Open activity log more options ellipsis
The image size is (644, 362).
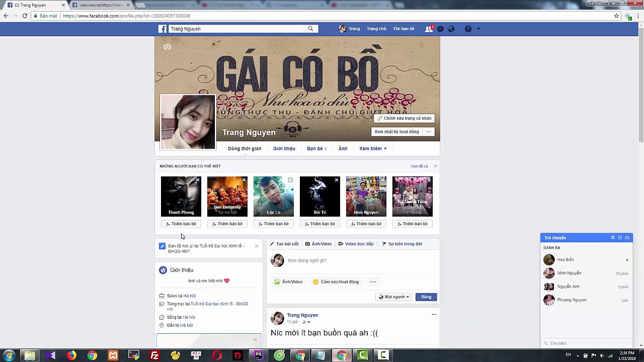[x=429, y=132]
